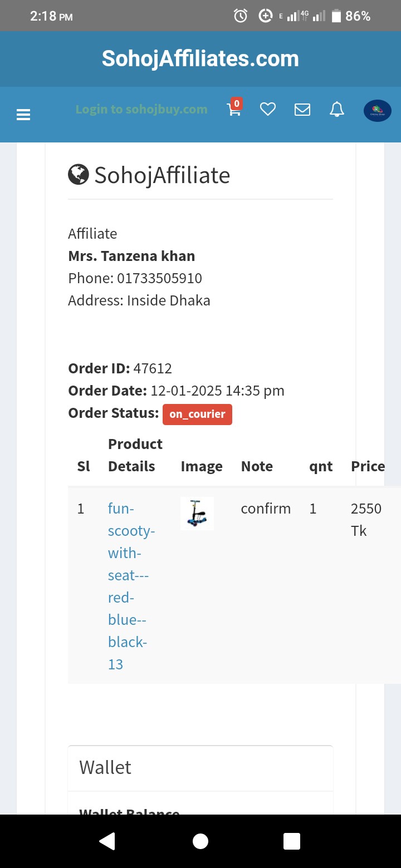Open the profile avatar menu
Viewport: 401px width, 868px height.
tap(377, 111)
